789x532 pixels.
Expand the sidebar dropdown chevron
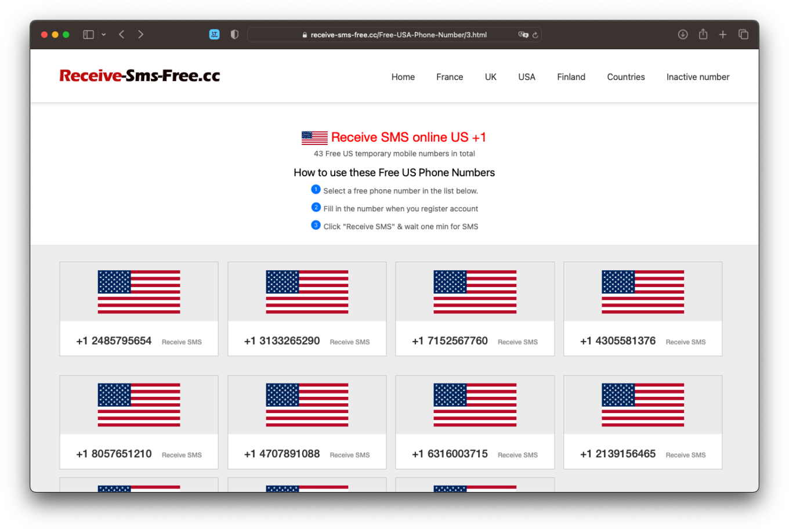point(104,35)
